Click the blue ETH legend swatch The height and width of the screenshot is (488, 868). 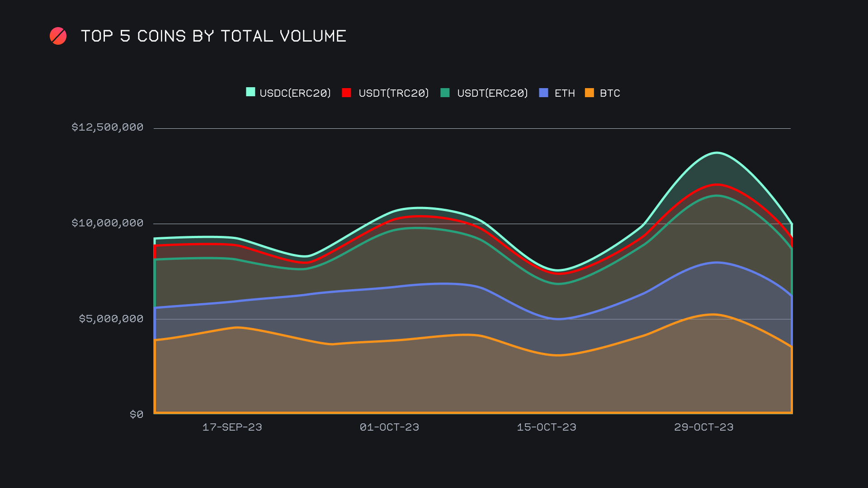(x=544, y=93)
